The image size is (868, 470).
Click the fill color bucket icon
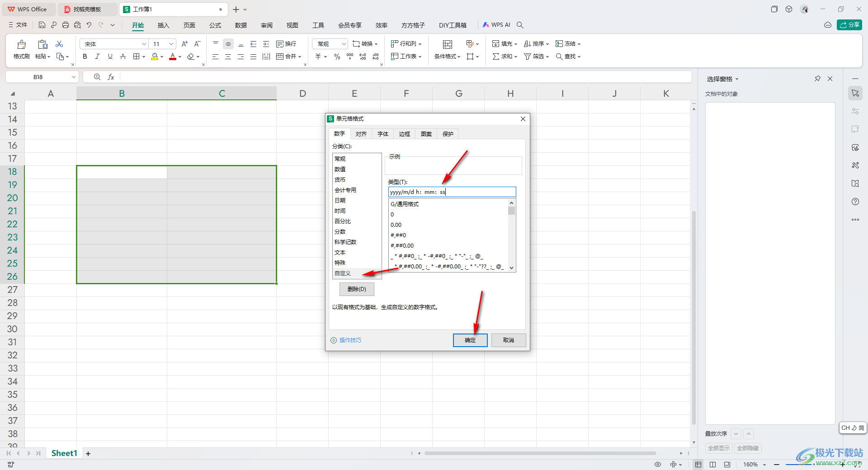pos(155,56)
